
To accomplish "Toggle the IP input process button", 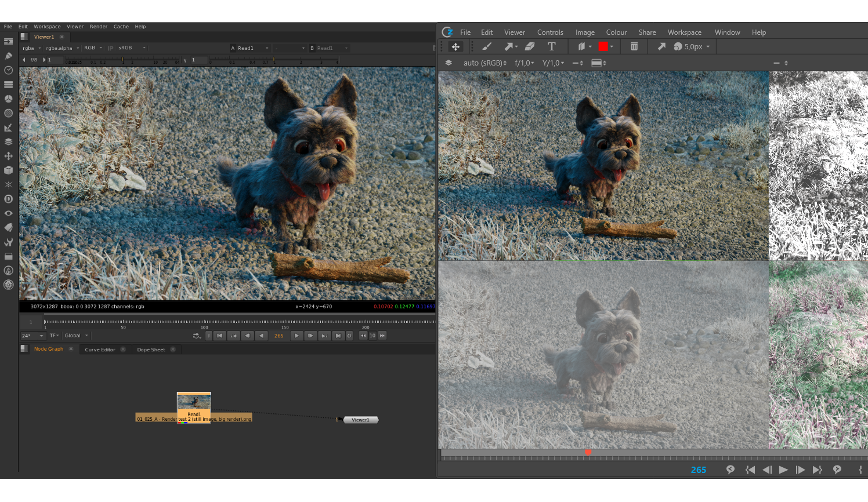I will [x=110, y=48].
